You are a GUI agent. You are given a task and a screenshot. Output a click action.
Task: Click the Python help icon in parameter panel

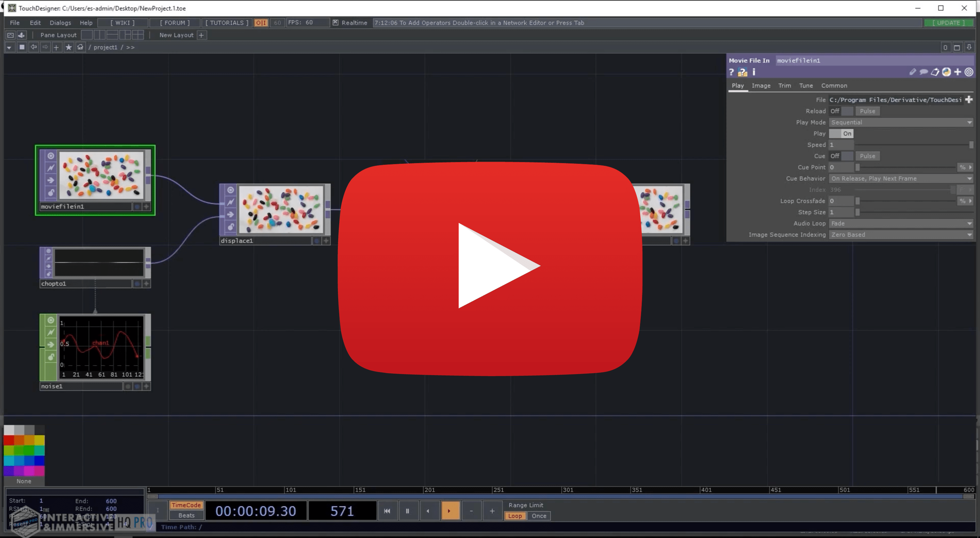[x=742, y=72]
